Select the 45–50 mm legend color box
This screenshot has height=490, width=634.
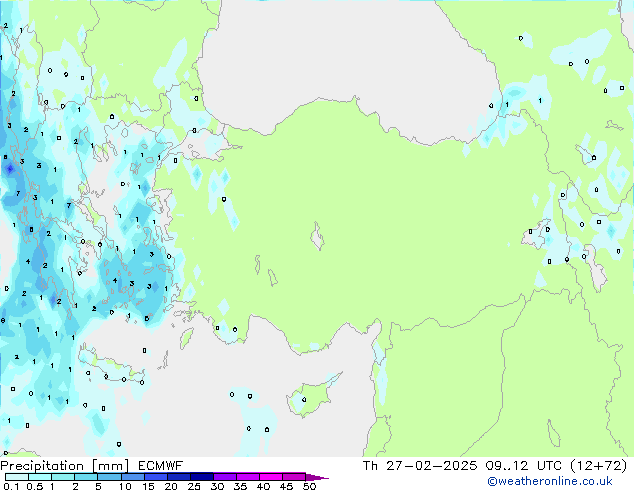point(294,477)
